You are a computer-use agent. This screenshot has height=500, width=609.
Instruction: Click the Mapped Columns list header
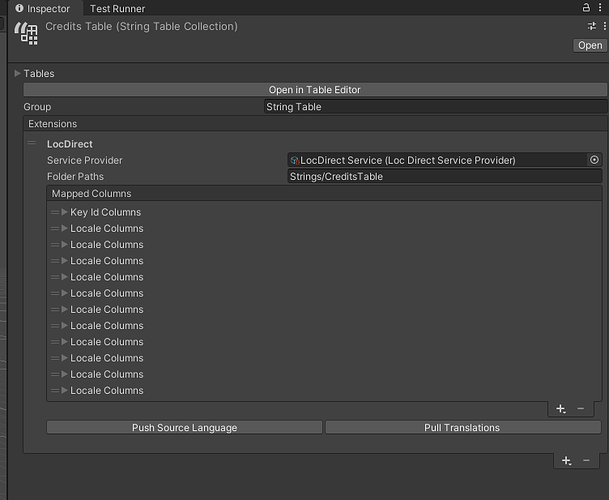[324, 193]
